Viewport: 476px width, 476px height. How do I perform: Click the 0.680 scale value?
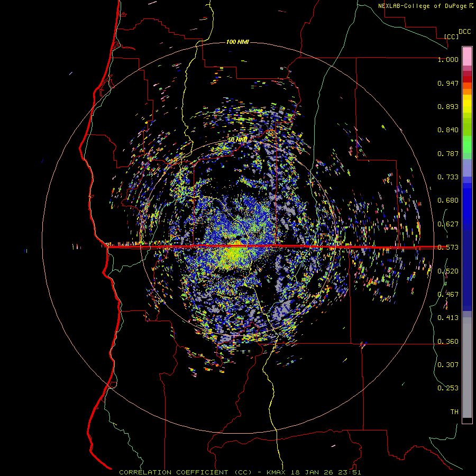[x=448, y=200]
